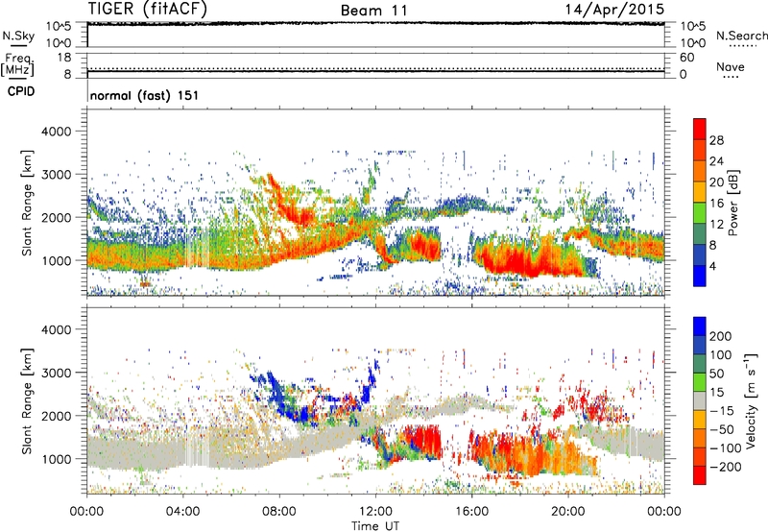Click the Power [dB] color bar title

[733, 203]
